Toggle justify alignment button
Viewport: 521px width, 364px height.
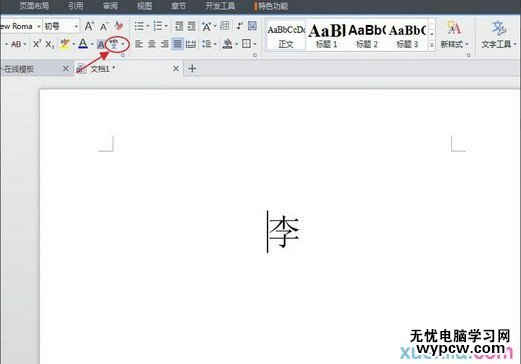coord(178,44)
